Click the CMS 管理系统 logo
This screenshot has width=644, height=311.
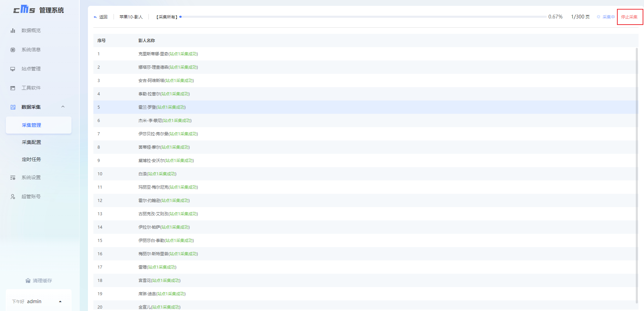(x=39, y=10)
